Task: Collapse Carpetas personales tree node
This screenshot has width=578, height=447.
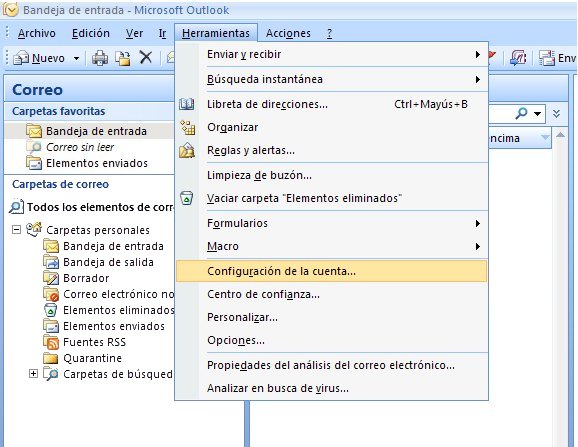Action: point(16,230)
